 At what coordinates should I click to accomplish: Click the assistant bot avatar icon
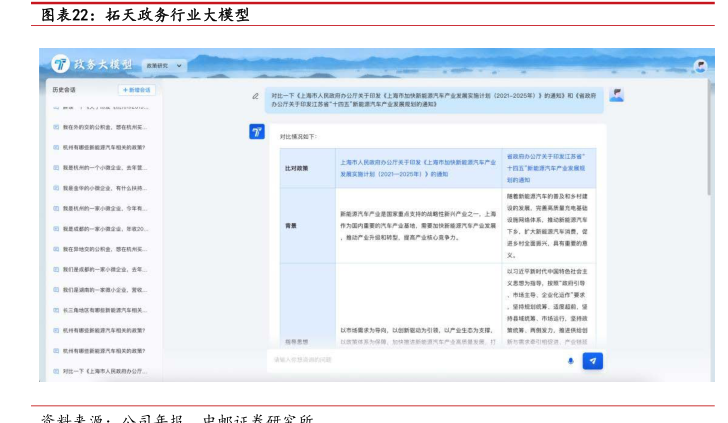tap(256, 132)
